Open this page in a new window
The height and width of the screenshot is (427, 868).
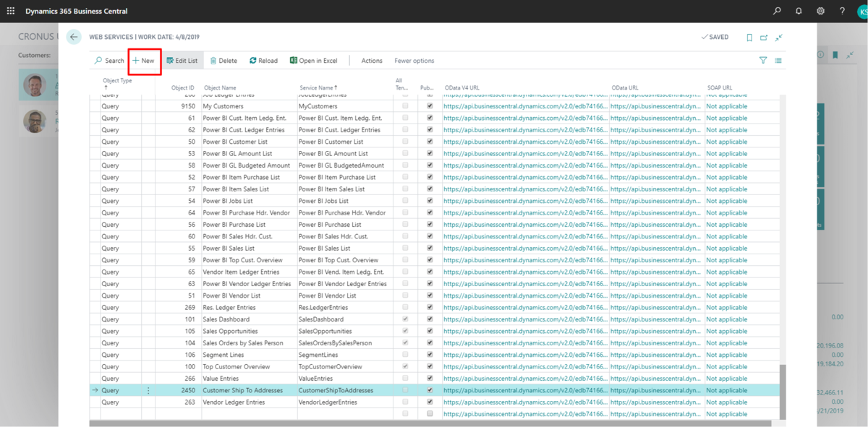tap(764, 38)
